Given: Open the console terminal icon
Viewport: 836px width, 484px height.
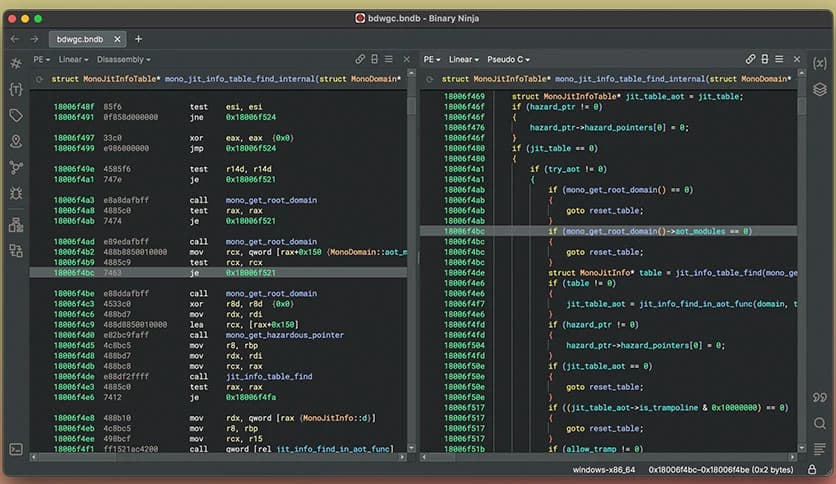Looking at the screenshot, I should pos(15,450).
